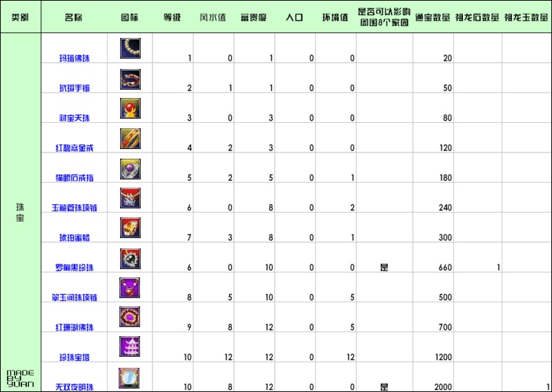
Task: Open the 财宝天珠 link
Action: pos(75,117)
